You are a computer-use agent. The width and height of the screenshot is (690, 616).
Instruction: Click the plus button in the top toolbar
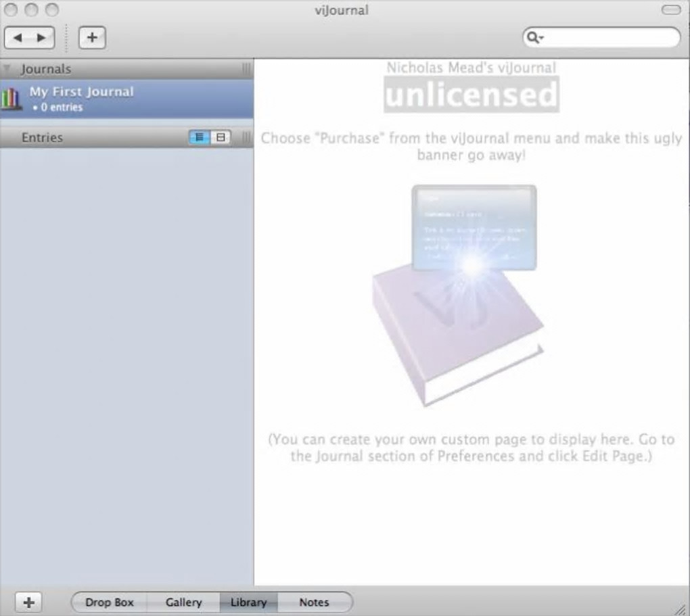92,38
